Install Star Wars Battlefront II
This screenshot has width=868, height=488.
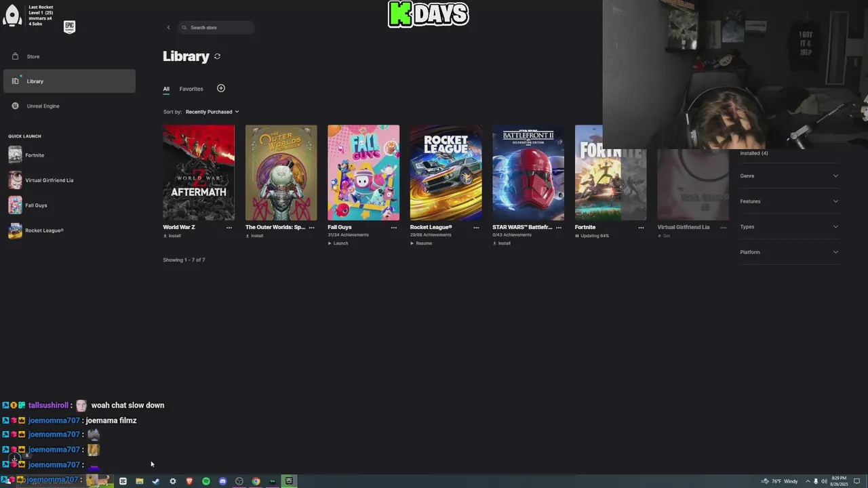click(502, 243)
